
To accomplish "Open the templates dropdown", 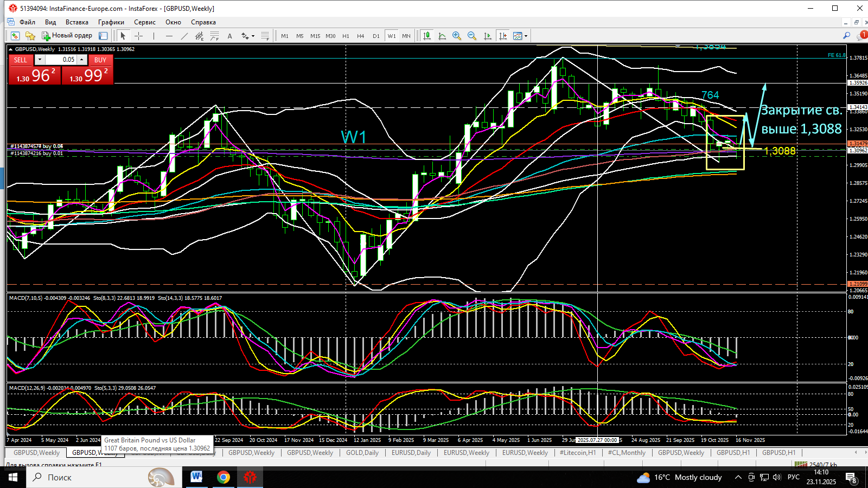I will (x=520, y=36).
